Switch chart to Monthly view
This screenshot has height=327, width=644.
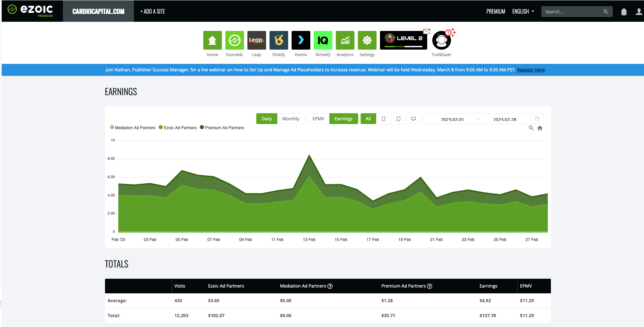tap(291, 119)
